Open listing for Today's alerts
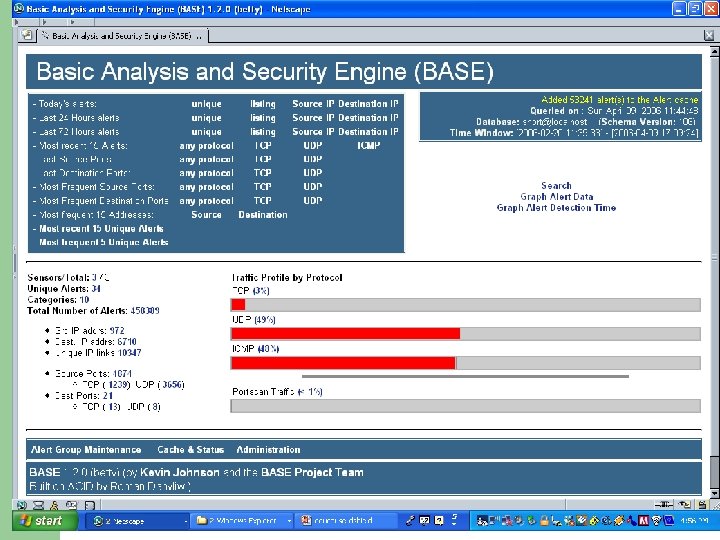Viewport: 720px width, 540px height. (x=263, y=104)
